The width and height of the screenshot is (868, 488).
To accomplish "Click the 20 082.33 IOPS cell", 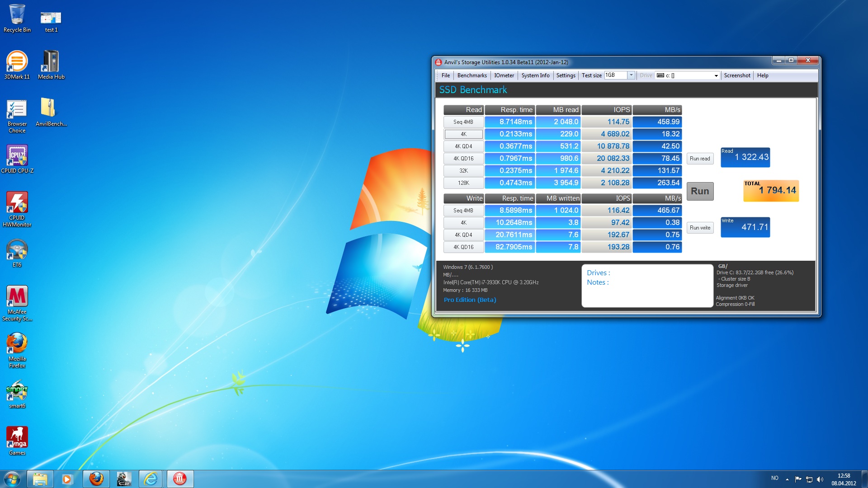I will pos(606,159).
